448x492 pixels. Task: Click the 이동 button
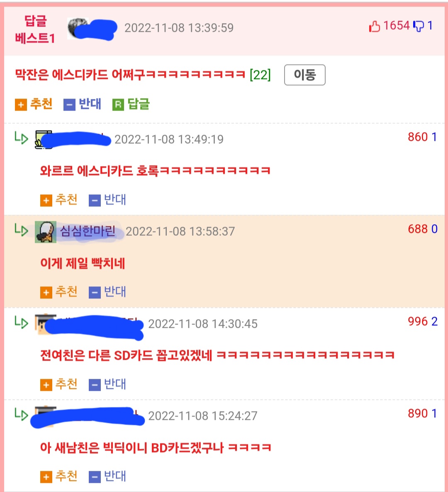[304, 75]
